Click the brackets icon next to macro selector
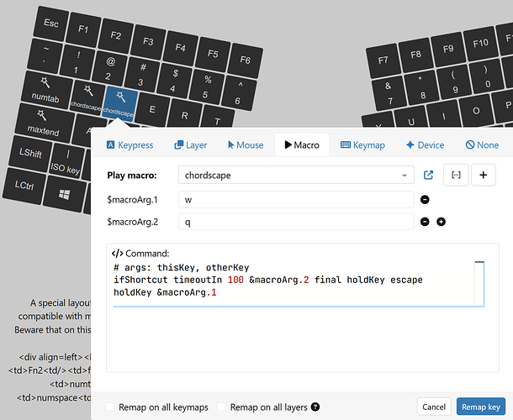 tap(456, 176)
